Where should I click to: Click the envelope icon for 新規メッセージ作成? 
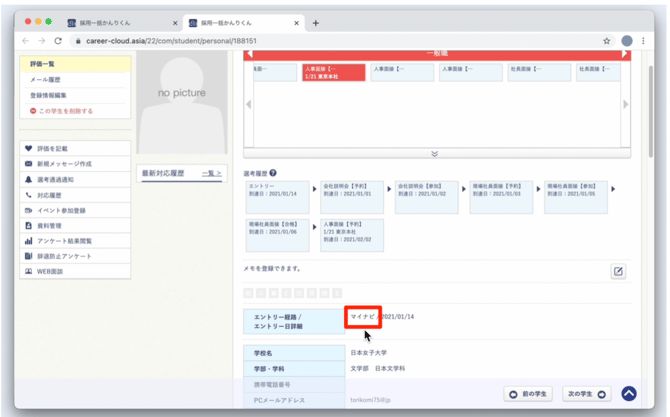pyautogui.click(x=28, y=163)
